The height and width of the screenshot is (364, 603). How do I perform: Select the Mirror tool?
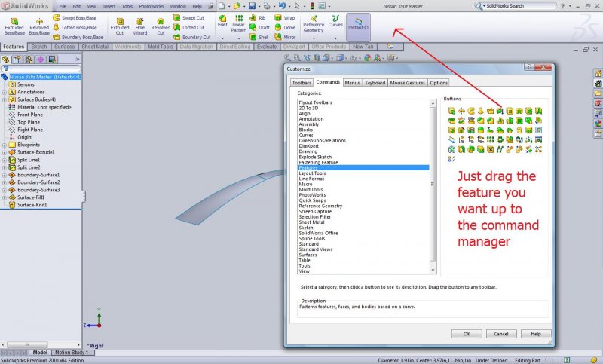285,37
